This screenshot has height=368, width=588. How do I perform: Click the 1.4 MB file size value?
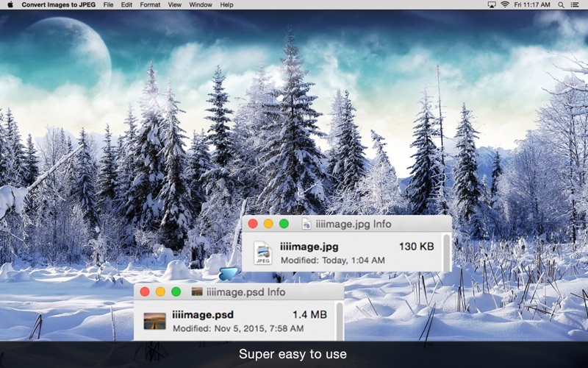[309, 315]
